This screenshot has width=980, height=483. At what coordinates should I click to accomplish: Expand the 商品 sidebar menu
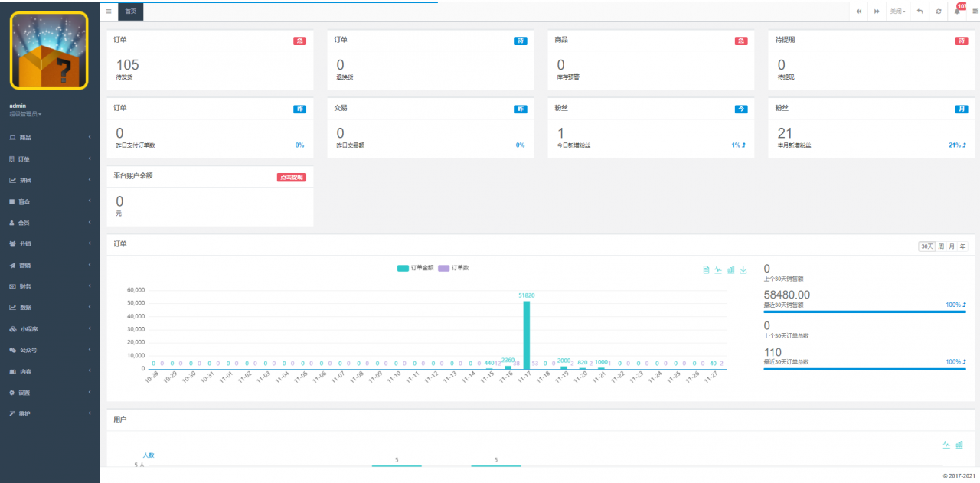click(49, 138)
